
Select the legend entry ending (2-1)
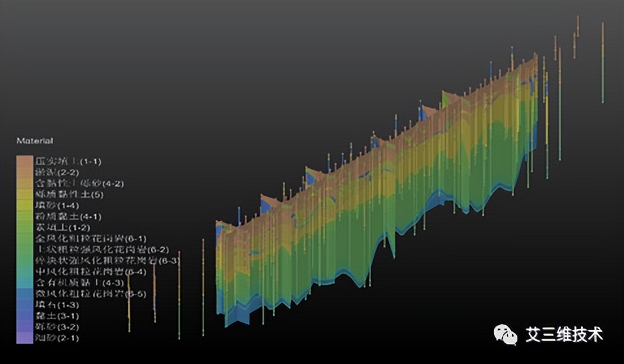pos(57,338)
